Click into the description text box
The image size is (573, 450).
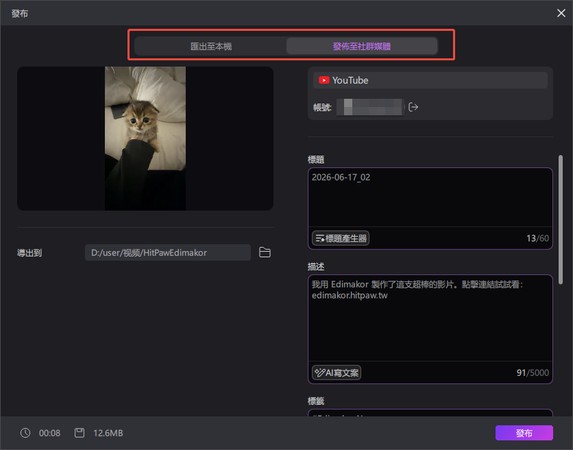tap(430, 318)
